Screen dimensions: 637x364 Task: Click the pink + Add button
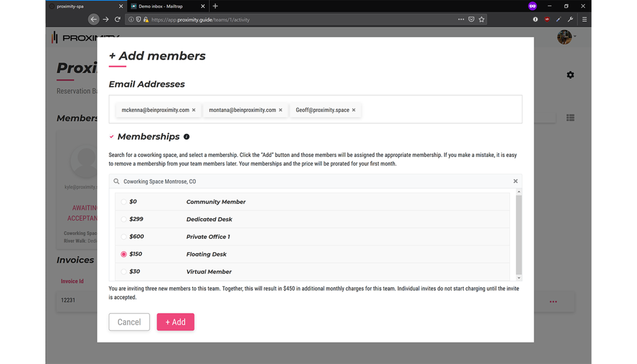pyautogui.click(x=175, y=322)
